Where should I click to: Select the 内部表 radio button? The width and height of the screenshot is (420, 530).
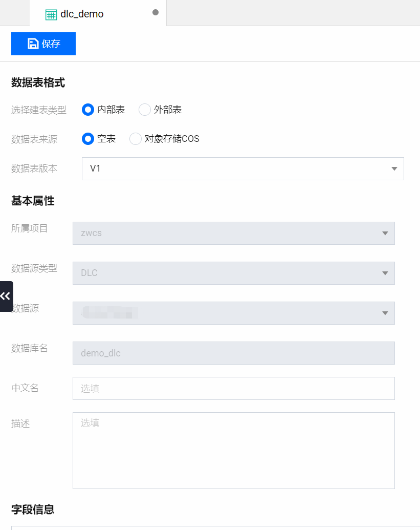tap(88, 110)
